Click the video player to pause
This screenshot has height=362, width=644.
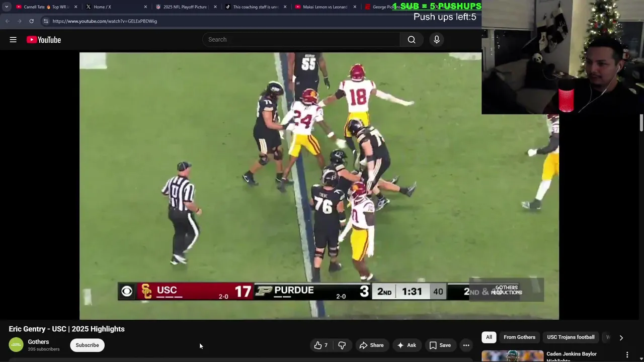click(319, 186)
